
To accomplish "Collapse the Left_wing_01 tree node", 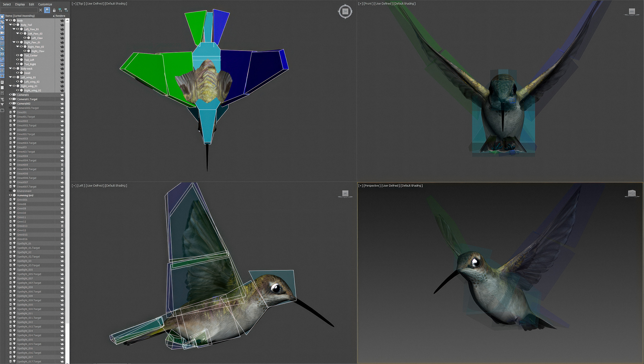I will (10, 77).
